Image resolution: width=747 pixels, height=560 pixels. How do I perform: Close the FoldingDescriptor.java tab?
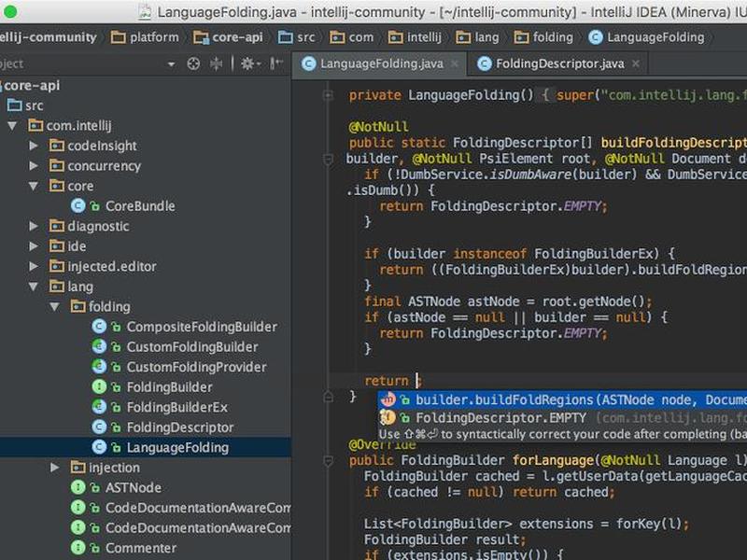click(636, 63)
